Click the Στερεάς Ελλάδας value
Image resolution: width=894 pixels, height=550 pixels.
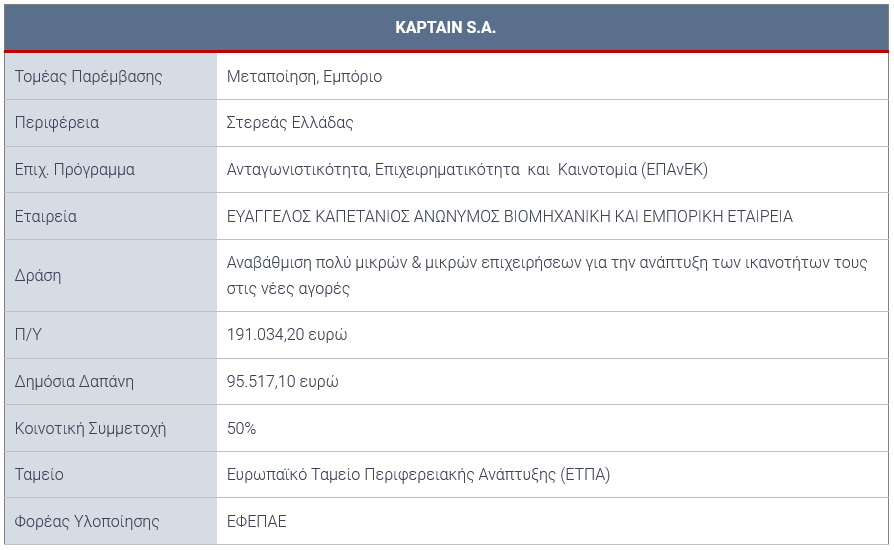pyautogui.click(x=290, y=123)
